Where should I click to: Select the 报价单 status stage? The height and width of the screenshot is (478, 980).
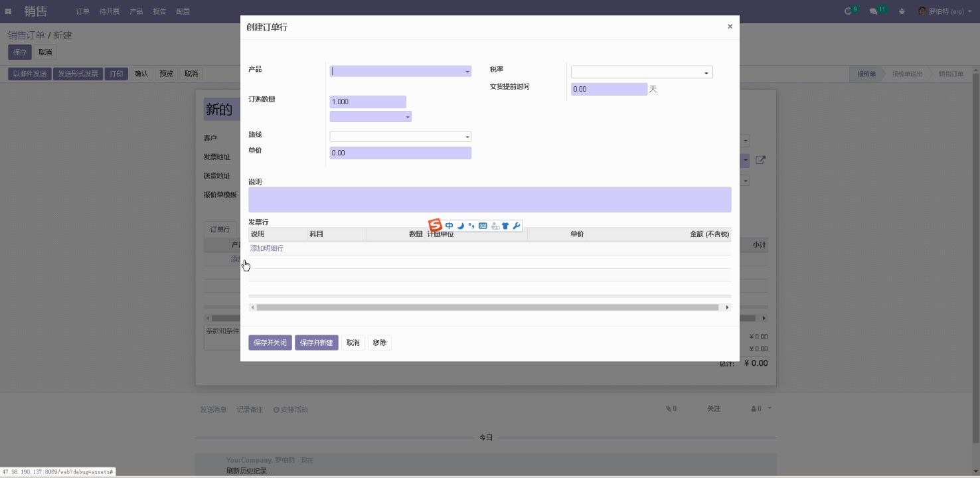(866, 74)
